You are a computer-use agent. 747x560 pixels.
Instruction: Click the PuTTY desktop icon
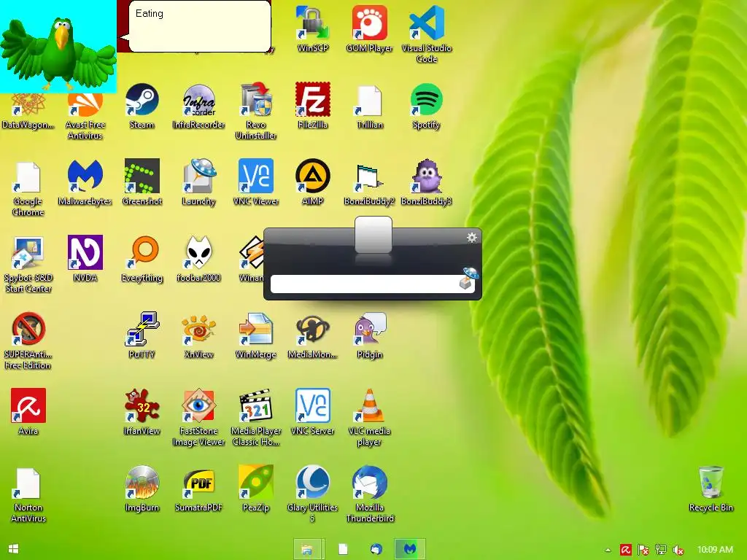point(142,335)
